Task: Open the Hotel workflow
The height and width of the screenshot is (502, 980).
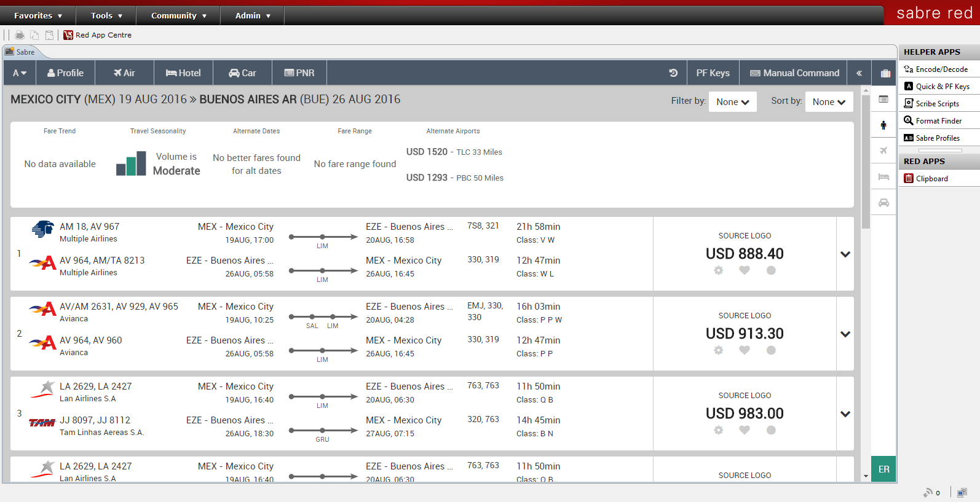Action: pyautogui.click(x=183, y=73)
